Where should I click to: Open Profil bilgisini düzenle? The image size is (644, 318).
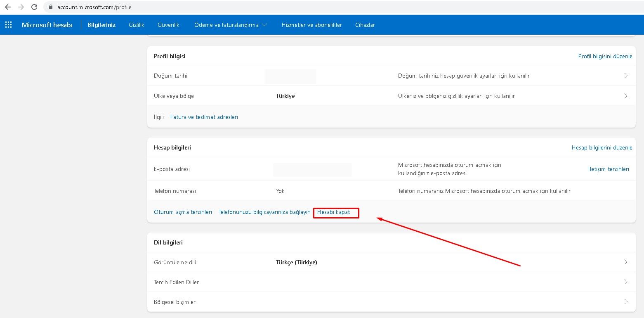click(605, 56)
